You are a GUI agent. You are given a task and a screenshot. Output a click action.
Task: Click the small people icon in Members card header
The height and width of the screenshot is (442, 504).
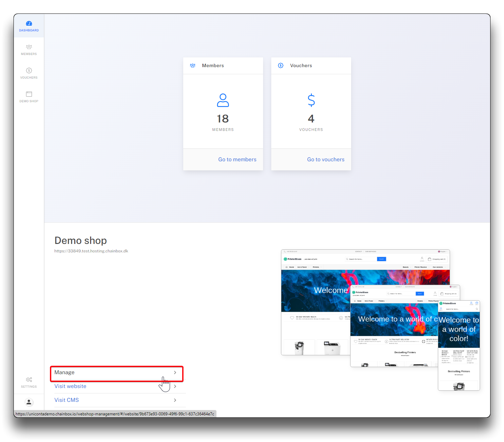193,65
